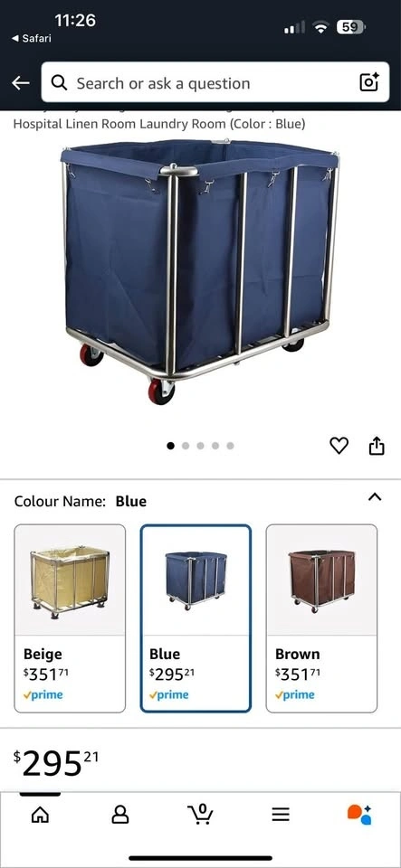Go to the Home tab
Screen dimensions: 401x868
pos(40,815)
